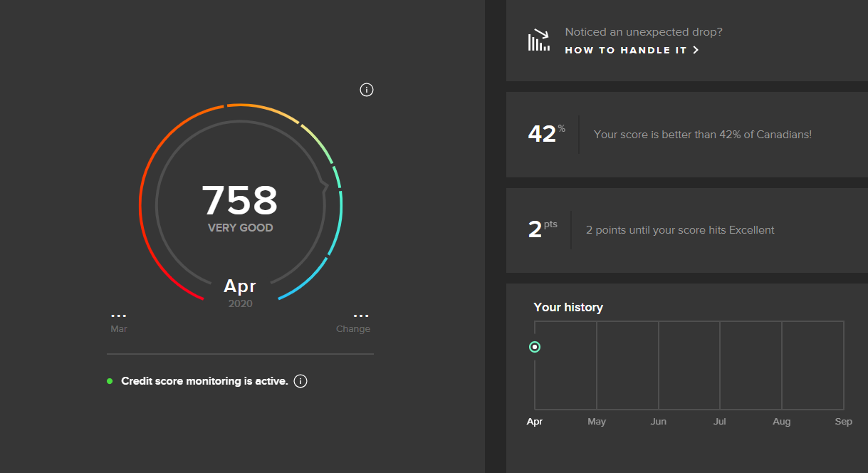
Task: Select the green Apr data point marker
Action: coord(535,347)
